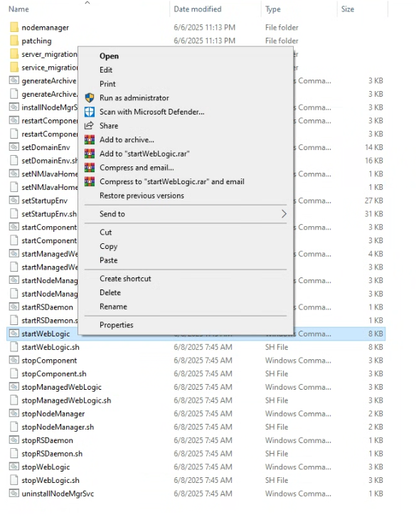Click the WinRAR icon beside Compress and email

point(89,168)
